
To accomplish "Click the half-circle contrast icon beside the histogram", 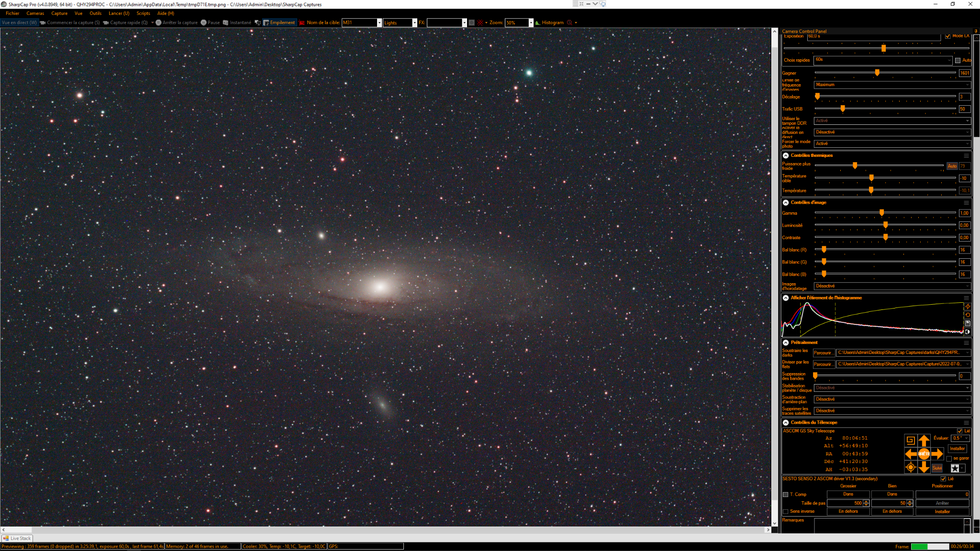I will (967, 331).
